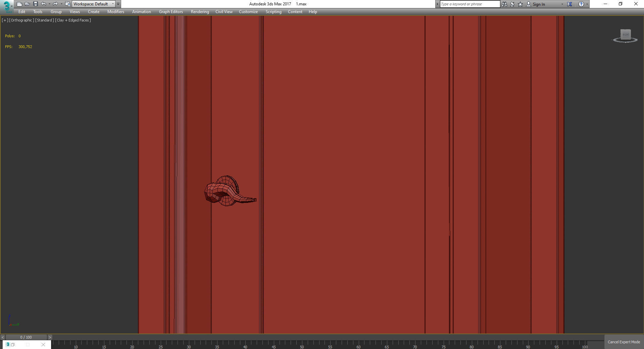
Task: Open the undo history dropdown arrow
Action: (x=49, y=4)
